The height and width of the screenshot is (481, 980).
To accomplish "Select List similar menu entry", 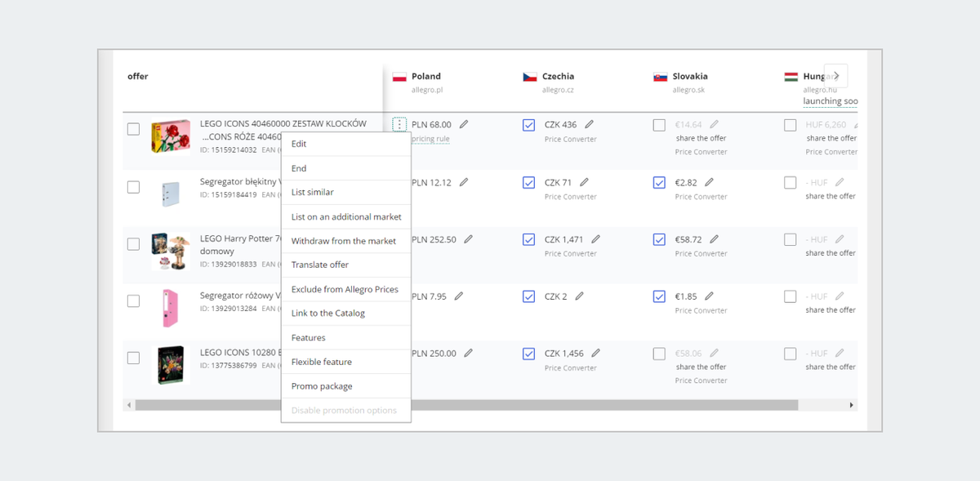I will coord(346,192).
